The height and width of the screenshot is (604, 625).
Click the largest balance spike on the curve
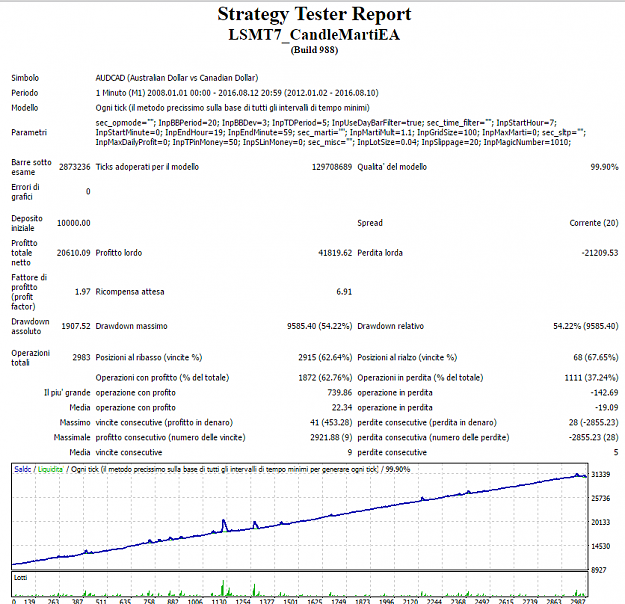224,524
